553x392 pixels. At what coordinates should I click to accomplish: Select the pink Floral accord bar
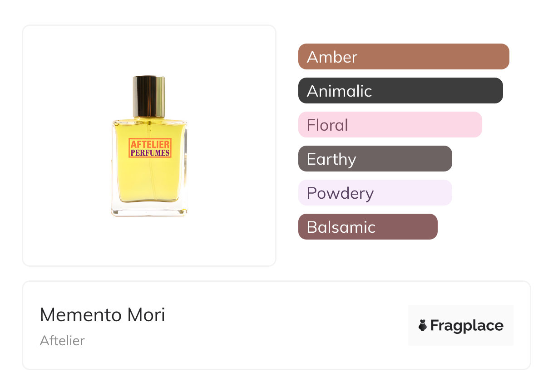tap(390, 125)
